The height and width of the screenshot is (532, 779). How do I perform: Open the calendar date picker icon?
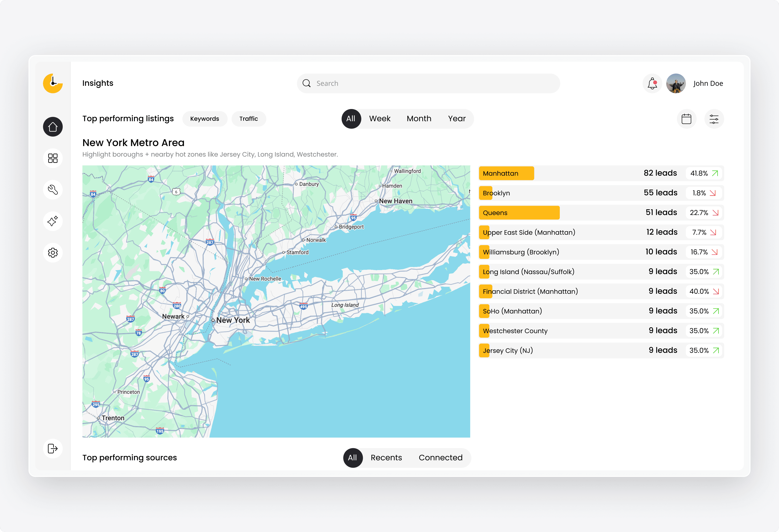click(x=686, y=119)
